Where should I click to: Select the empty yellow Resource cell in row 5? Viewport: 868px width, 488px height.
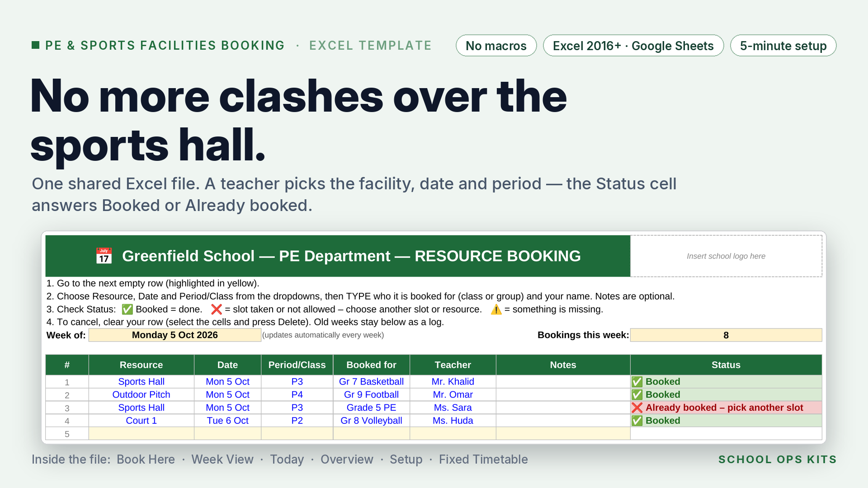[141, 434]
